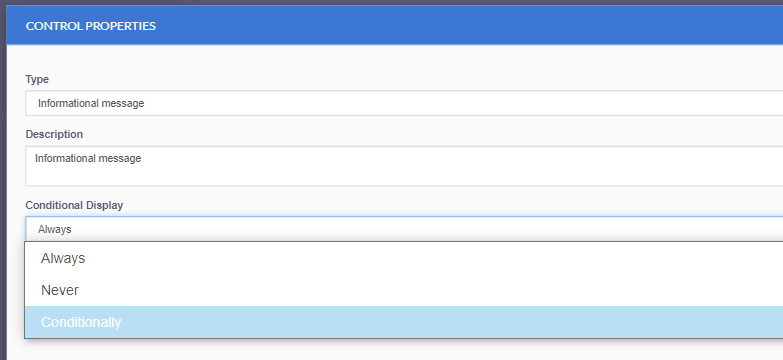Click the "Conditional Display" field label
This screenshot has width=783, height=360.
coord(74,205)
